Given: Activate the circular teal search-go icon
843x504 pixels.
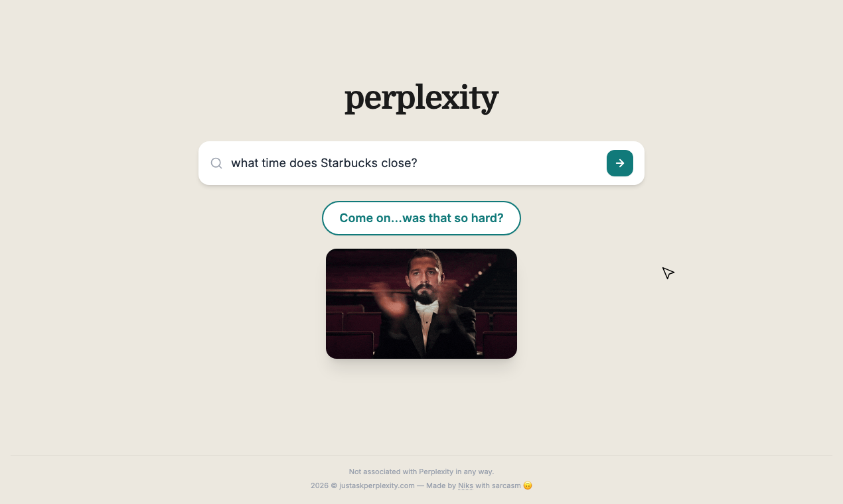Looking at the screenshot, I should (x=619, y=162).
